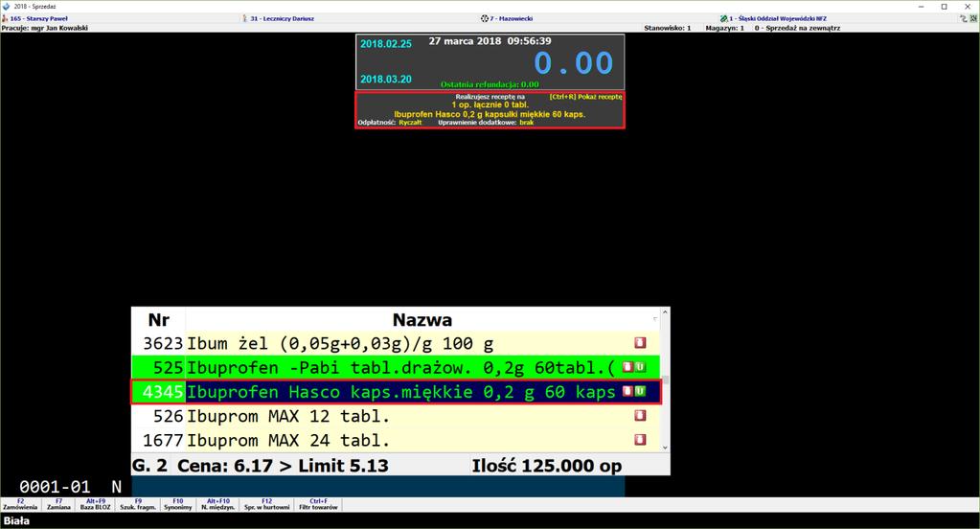Viewport: 980px width, 529px height.
Task: Click the doctor icon beside 31 - Leczniczy Dariusz
Action: pyautogui.click(x=245, y=19)
